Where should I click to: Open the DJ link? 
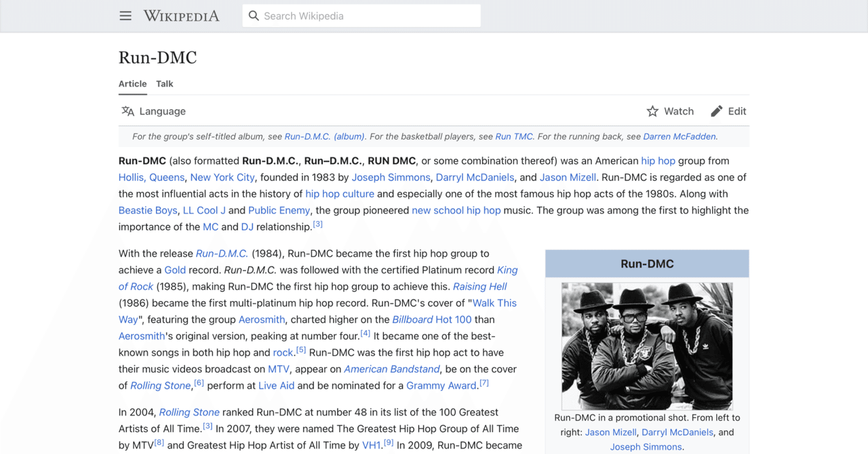(x=248, y=227)
